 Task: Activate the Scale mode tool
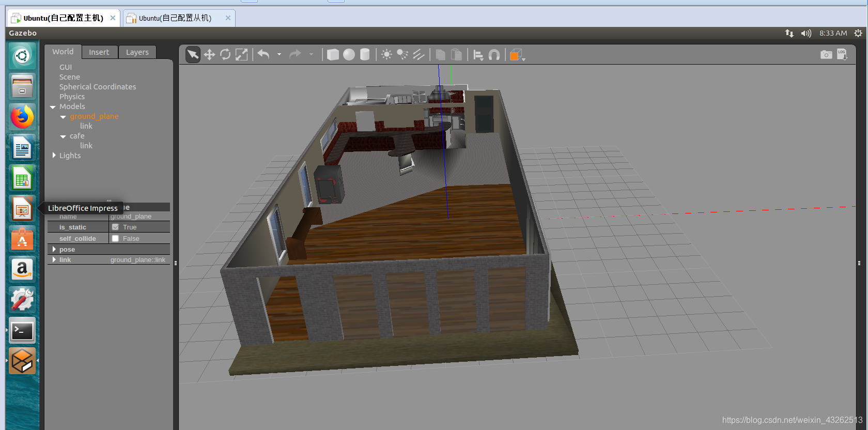pyautogui.click(x=241, y=55)
